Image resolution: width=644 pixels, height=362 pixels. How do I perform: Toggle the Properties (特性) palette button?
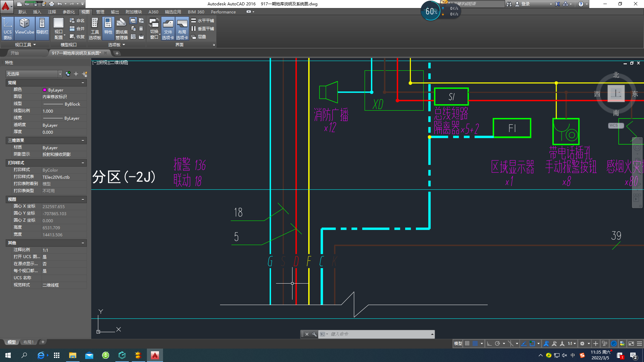(x=108, y=28)
